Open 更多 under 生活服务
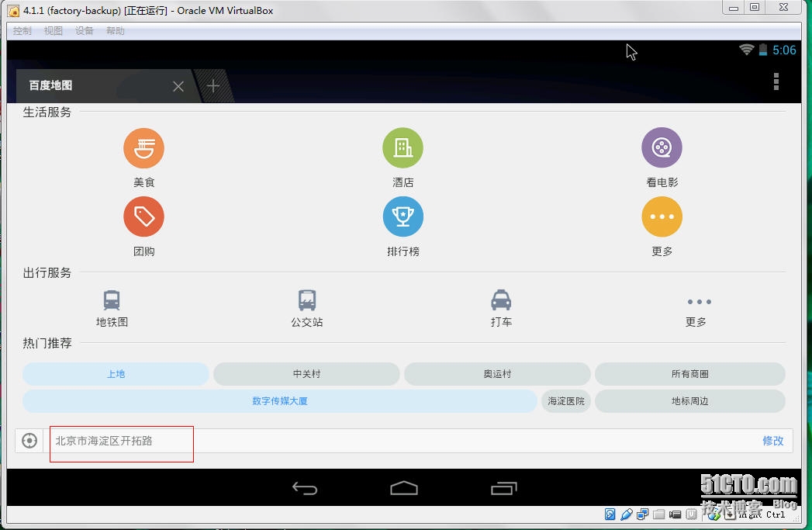This screenshot has width=812, height=530. (662, 227)
